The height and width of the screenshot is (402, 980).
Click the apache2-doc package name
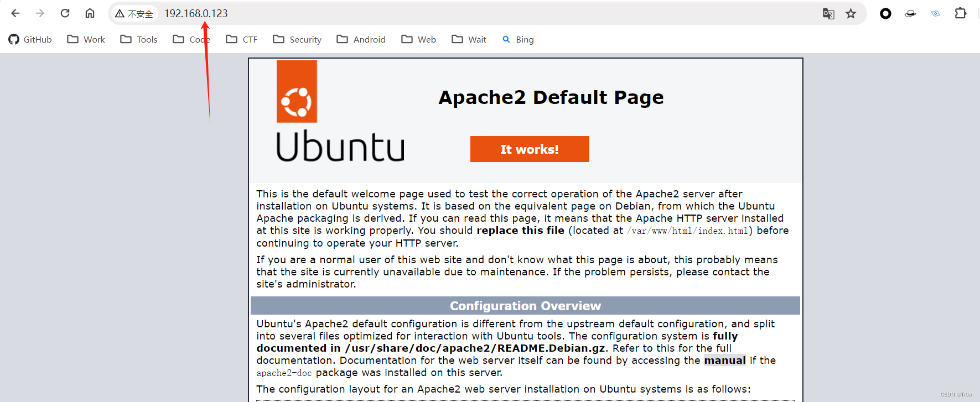coord(284,373)
